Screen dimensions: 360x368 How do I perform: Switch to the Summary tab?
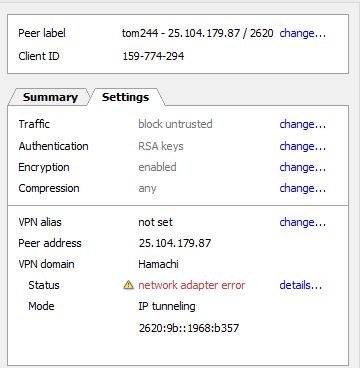tap(50, 97)
